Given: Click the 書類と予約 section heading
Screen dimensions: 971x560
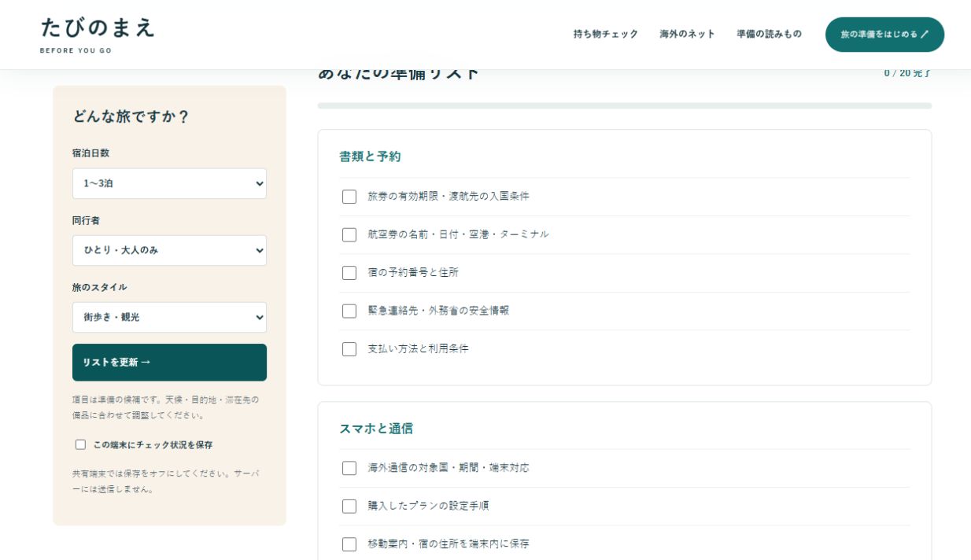Looking at the screenshot, I should point(370,157).
